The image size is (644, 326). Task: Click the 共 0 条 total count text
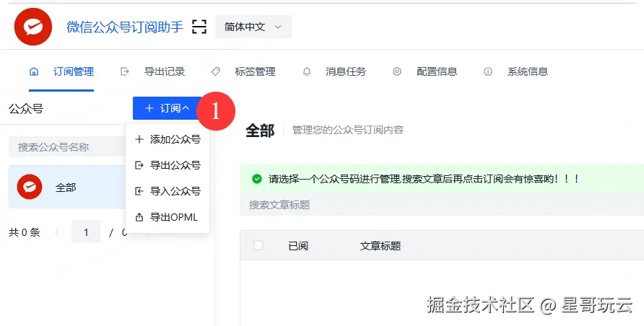coord(25,232)
